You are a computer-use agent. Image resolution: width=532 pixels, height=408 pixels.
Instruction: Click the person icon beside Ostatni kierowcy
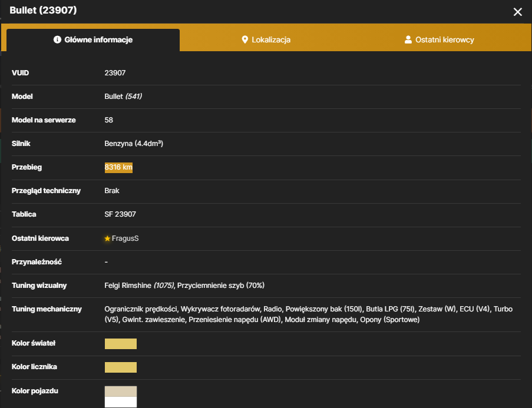408,39
